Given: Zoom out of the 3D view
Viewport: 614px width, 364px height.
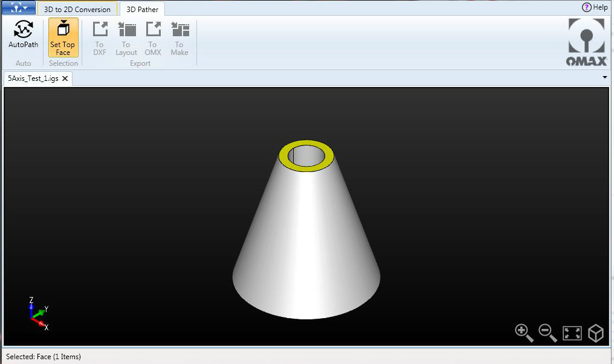Looking at the screenshot, I should (548, 333).
